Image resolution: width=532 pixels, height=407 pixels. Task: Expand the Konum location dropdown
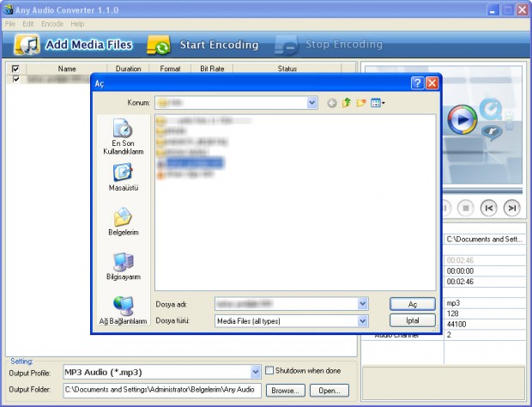(x=311, y=102)
